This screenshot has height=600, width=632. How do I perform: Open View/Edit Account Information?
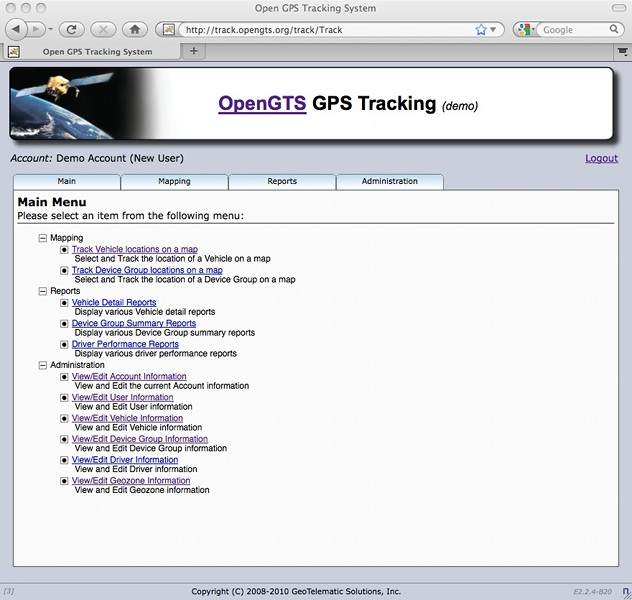pos(129,376)
